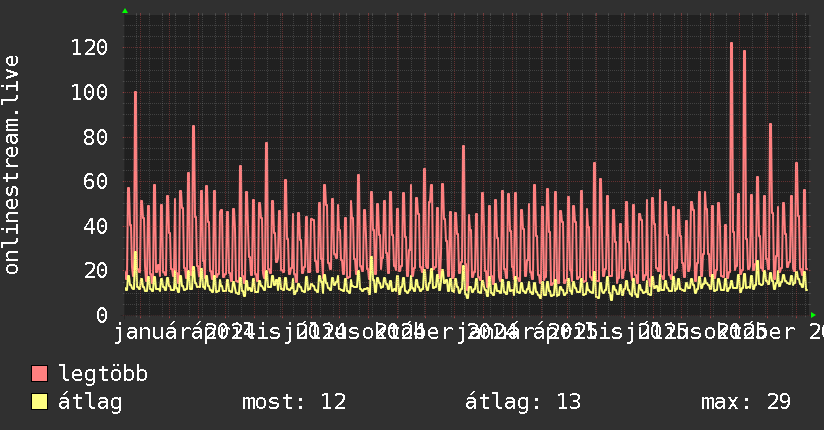
Task: Click the legtöbb legend label
Action: (103, 374)
